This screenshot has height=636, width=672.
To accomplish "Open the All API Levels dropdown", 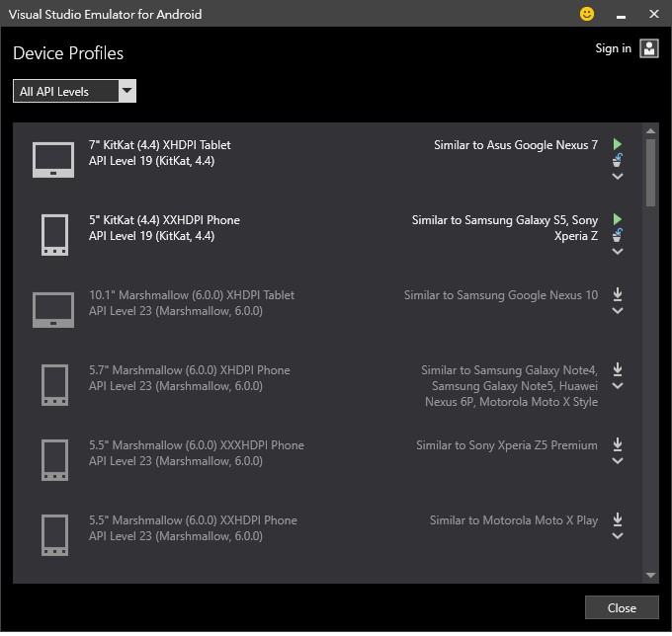I will [74, 91].
